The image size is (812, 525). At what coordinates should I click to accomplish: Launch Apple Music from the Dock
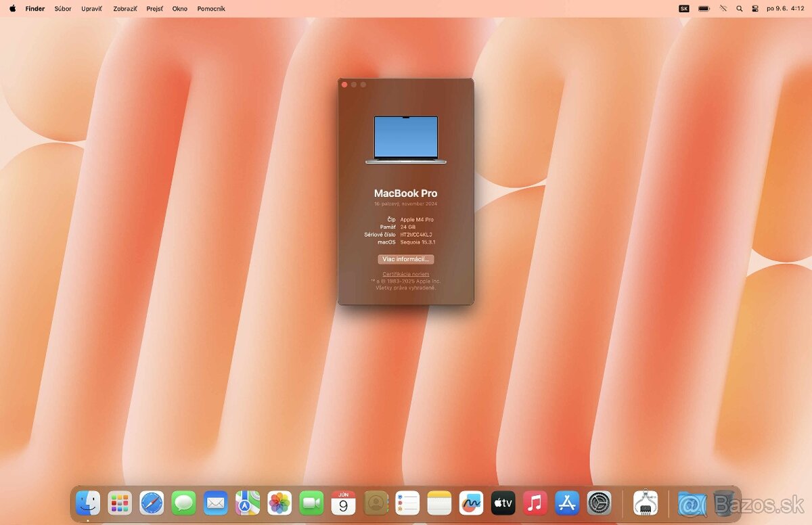[x=534, y=503]
